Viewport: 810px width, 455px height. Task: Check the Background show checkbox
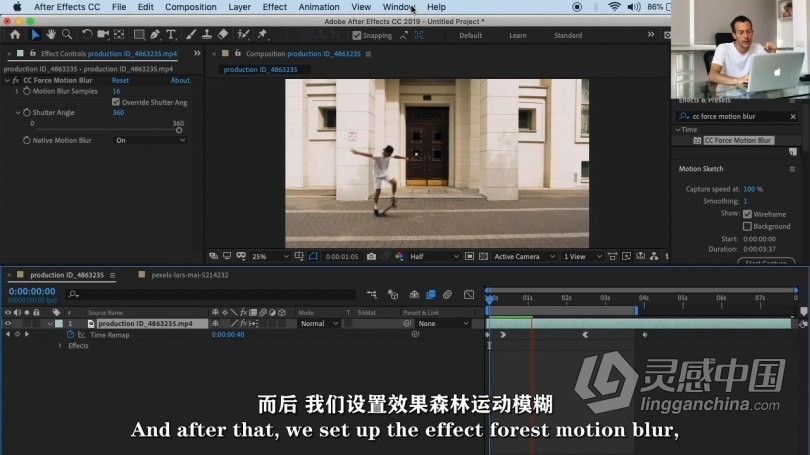click(747, 226)
